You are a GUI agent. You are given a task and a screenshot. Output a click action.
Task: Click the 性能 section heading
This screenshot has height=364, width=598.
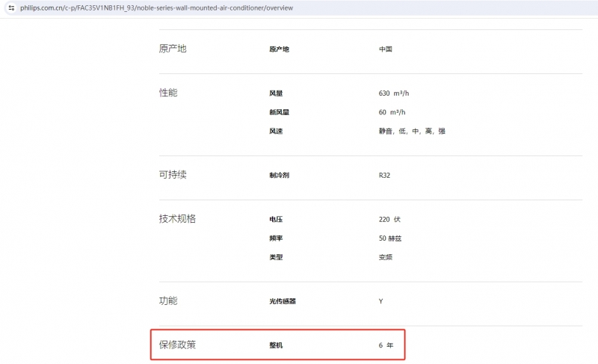point(168,93)
